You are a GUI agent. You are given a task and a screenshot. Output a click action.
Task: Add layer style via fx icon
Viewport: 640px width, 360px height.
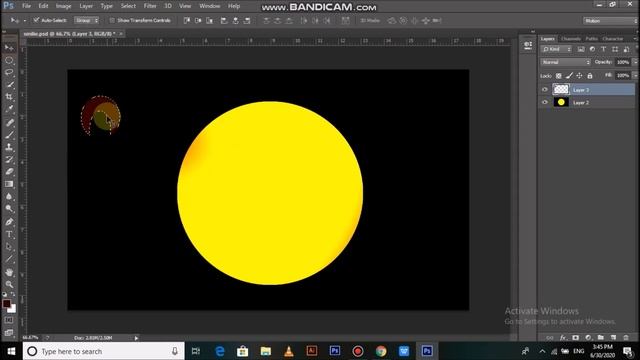563,338
